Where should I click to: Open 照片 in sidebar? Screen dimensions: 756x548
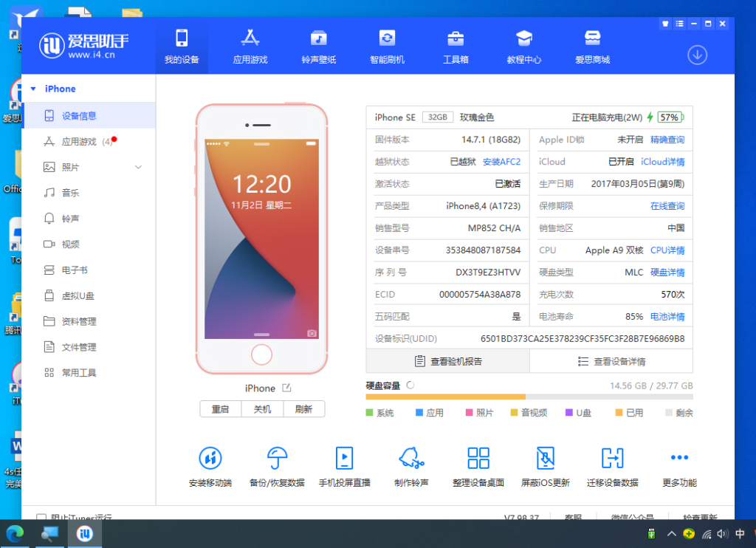pyautogui.click(x=89, y=167)
